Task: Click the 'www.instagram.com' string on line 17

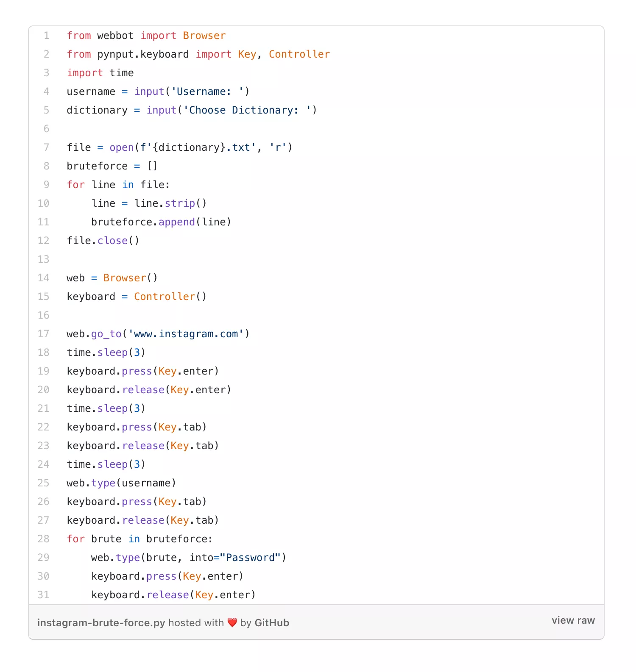Action: coord(186,334)
